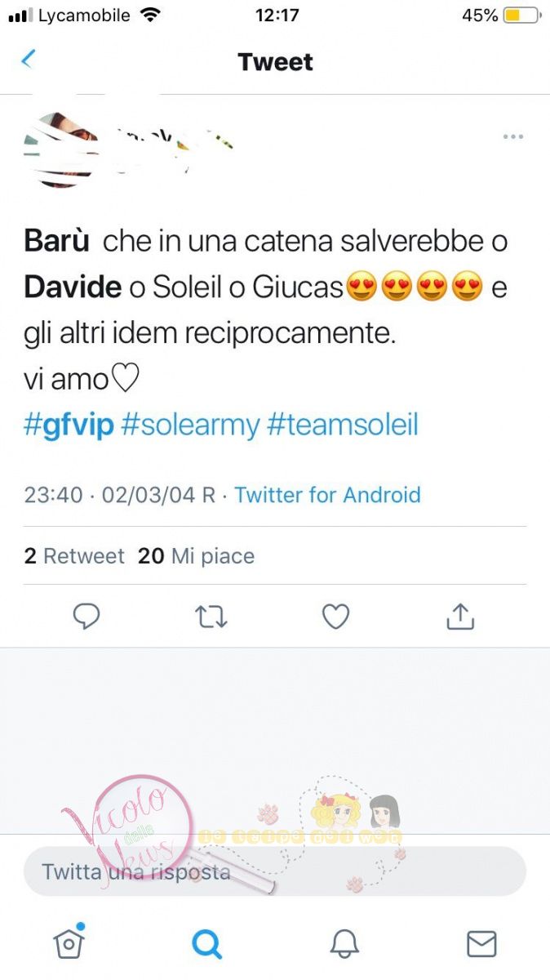Tap the reply speech bubble icon

pyautogui.click(x=86, y=617)
